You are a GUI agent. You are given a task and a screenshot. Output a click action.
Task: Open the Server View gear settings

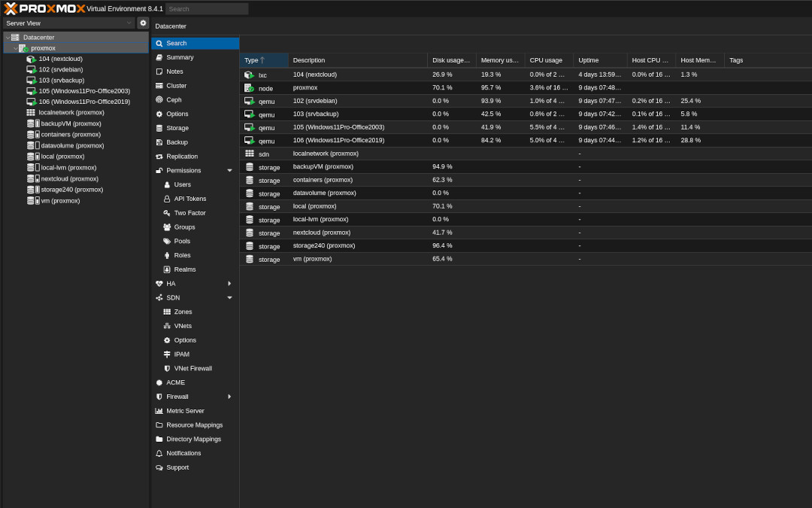click(144, 23)
